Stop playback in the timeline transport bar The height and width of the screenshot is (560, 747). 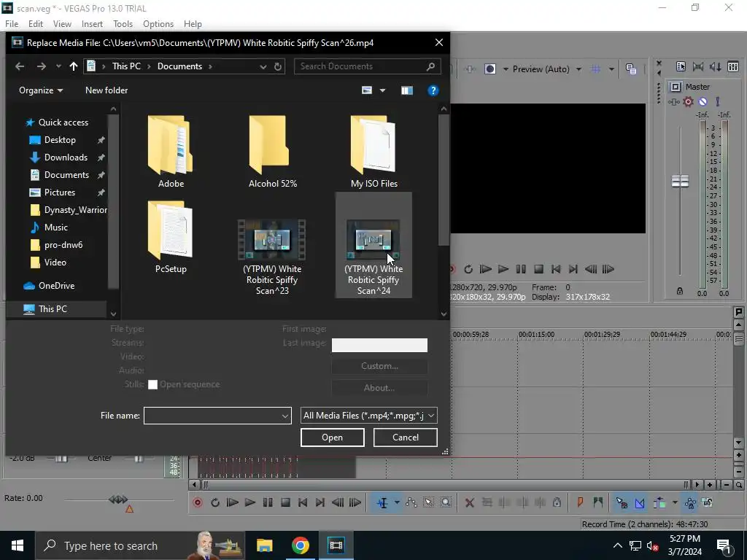(x=285, y=502)
